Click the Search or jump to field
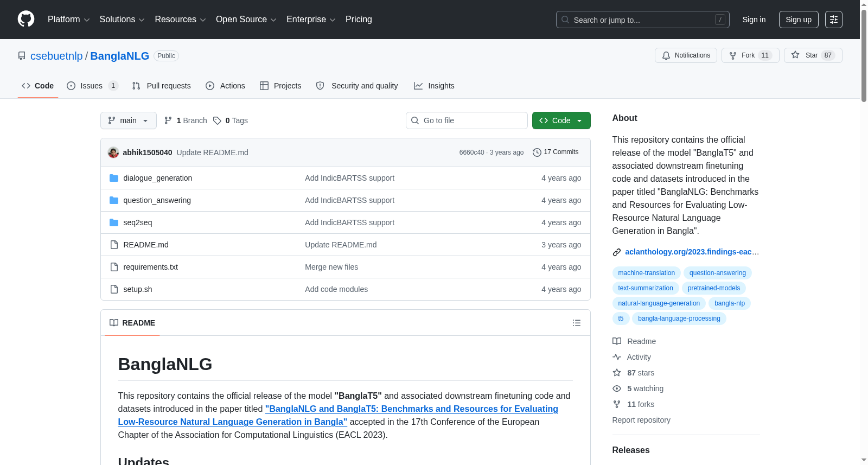This screenshot has height=465, width=868. pos(643,20)
